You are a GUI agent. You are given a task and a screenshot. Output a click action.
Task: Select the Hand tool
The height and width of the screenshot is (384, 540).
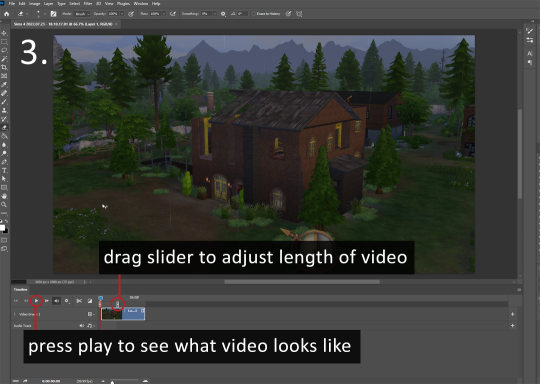point(4,196)
